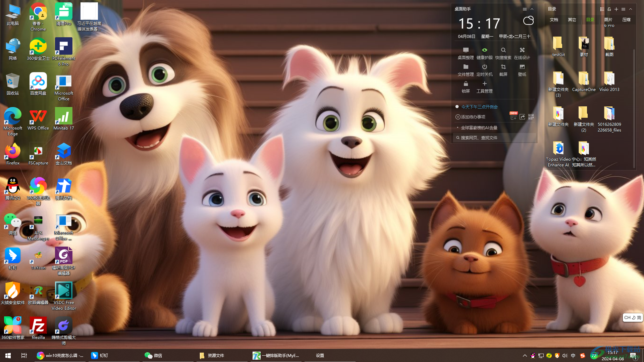The height and width of the screenshot is (362, 644).
Task: Select the 截图 folder in 目录 panel
Action: pyautogui.click(x=609, y=47)
